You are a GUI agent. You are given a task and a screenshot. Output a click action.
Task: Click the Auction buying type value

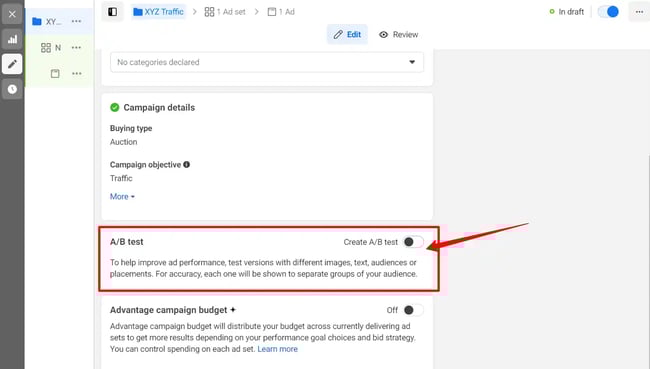click(x=124, y=142)
